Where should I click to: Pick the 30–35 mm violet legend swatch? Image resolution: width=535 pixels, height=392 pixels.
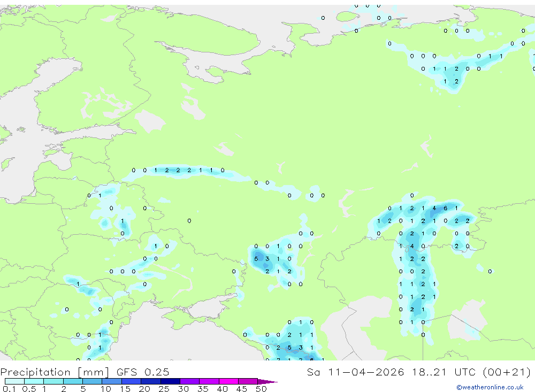(190, 381)
